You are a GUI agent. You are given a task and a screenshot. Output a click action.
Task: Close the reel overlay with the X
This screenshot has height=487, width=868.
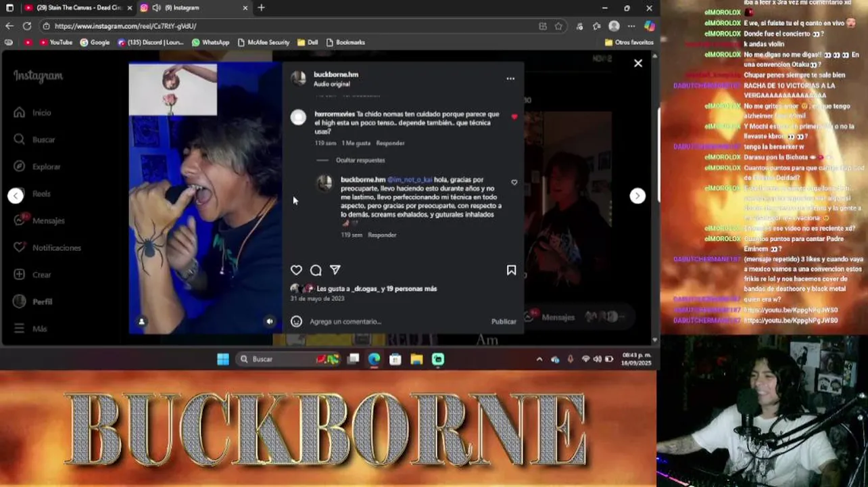tap(637, 63)
